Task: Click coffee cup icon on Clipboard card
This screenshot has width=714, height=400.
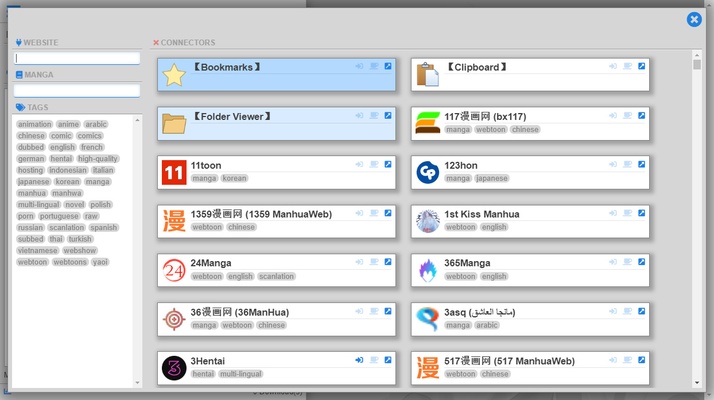Action: (x=627, y=66)
